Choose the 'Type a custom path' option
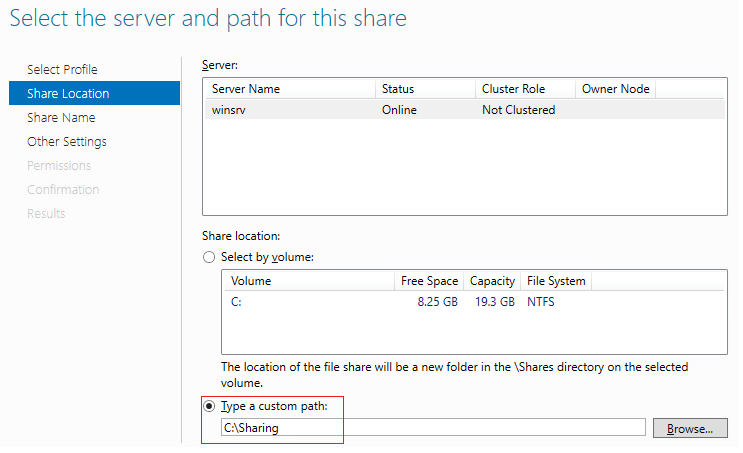The image size is (743, 453). (x=209, y=405)
